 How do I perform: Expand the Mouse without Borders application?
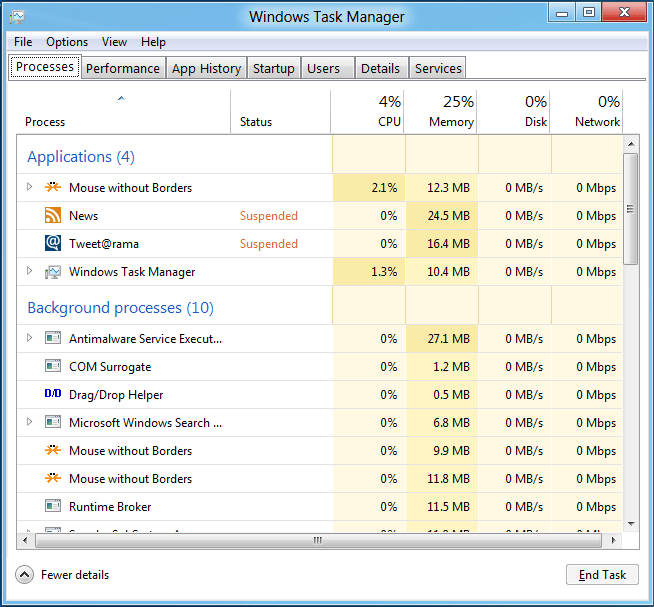tap(29, 187)
